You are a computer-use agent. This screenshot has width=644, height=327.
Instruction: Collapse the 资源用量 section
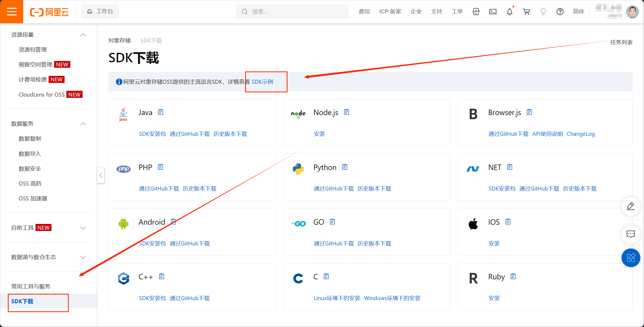83,35
